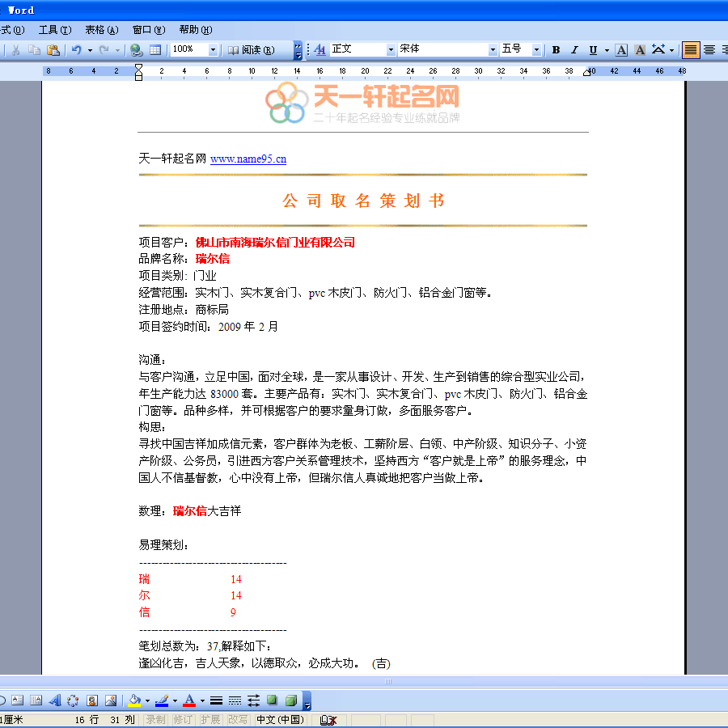Click the Cut scissors icon
The image size is (728, 728).
coord(16,49)
